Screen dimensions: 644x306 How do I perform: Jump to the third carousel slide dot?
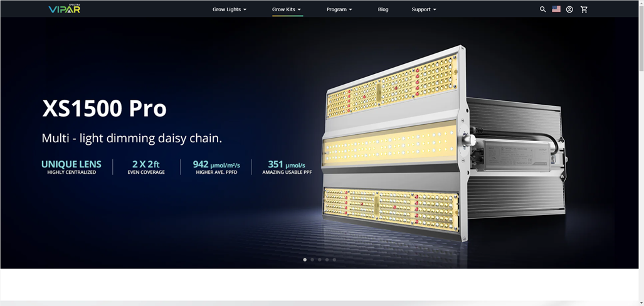(320, 260)
